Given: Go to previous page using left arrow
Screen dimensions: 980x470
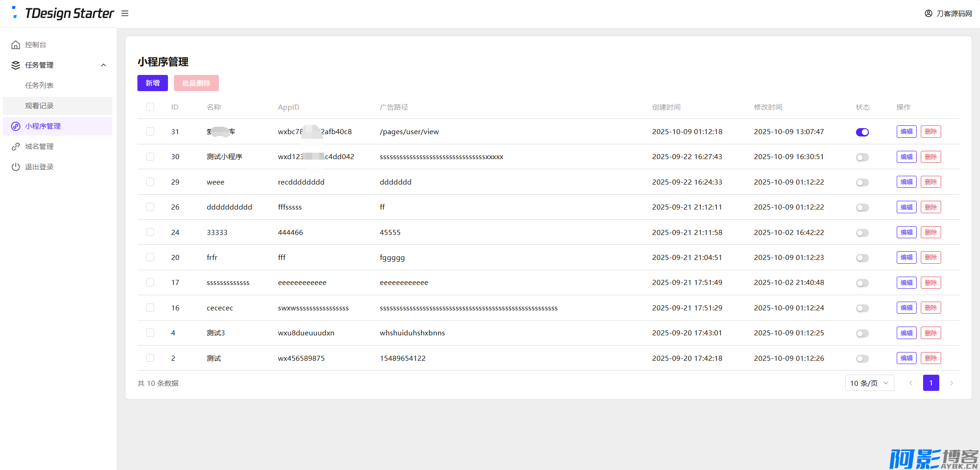Looking at the screenshot, I should pyautogui.click(x=911, y=383).
